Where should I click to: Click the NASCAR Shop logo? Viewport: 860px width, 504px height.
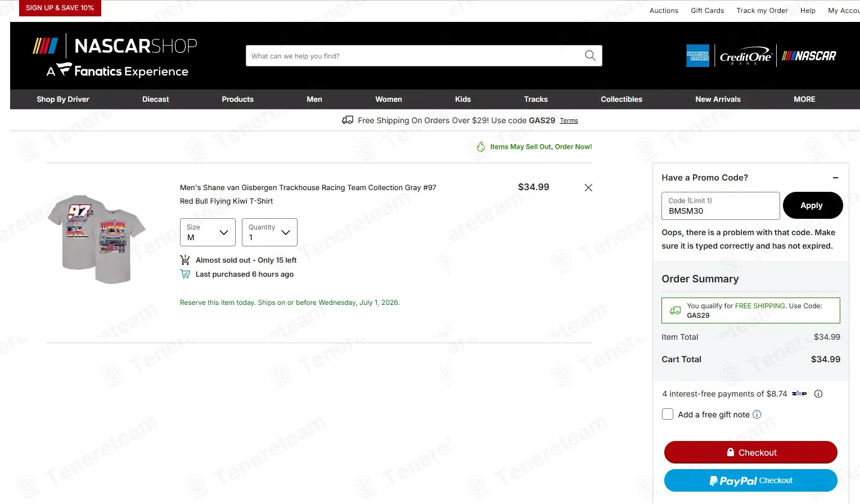pos(115,55)
